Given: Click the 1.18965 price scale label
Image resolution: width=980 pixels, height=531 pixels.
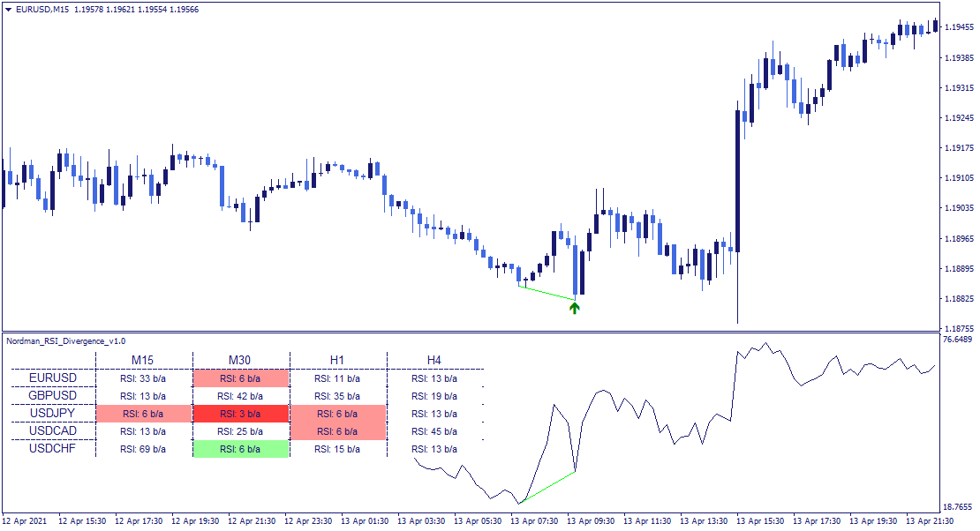Looking at the screenshot, I should coord(960,238).
